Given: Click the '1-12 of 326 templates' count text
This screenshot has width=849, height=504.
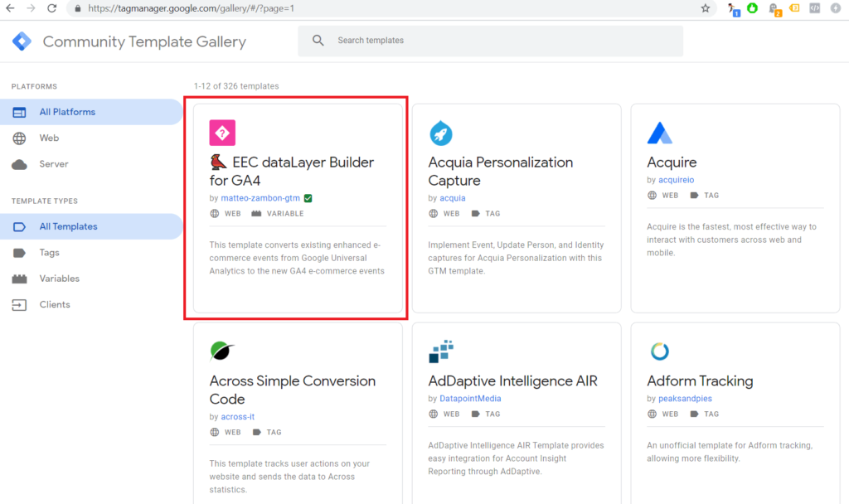Looking at the screenshot, I should pos(236,86).
